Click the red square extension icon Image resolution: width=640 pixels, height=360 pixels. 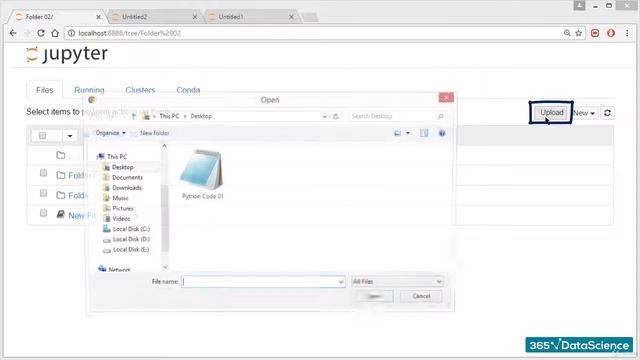click(595, 33)
